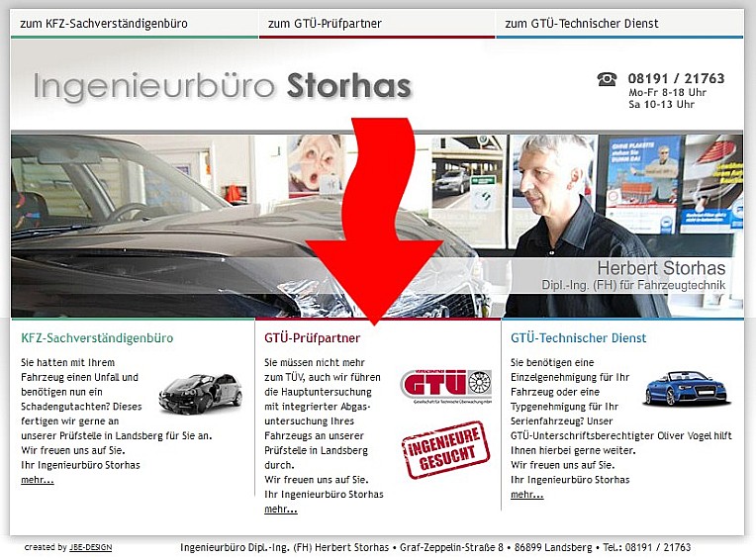Viewport: 756px width, 560px height.
Task: Open the JBE-DESIGN link in footer
Action: pyautogui.click(x=91, y=547)
